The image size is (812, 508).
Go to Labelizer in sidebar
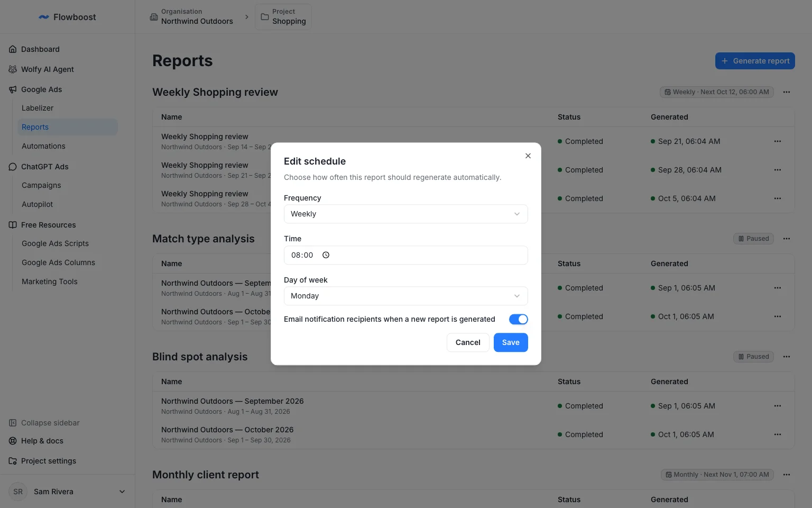[38, 108]
